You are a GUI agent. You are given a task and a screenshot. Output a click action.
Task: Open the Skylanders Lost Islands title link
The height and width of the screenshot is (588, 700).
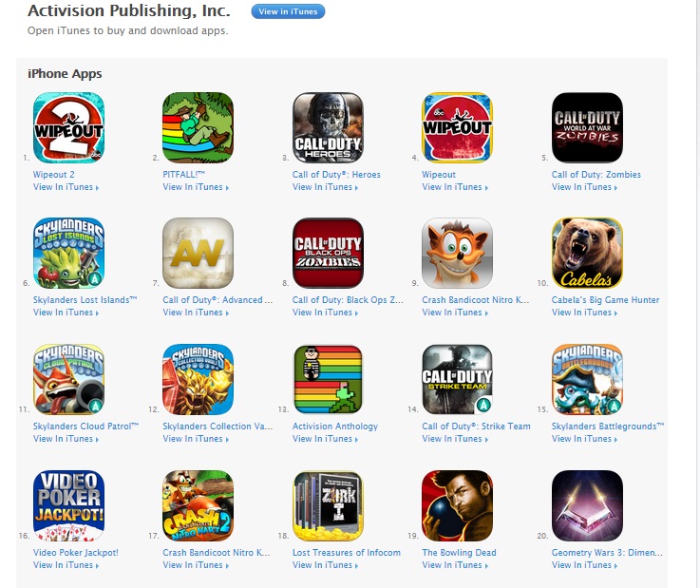click(x=85, y=300)
